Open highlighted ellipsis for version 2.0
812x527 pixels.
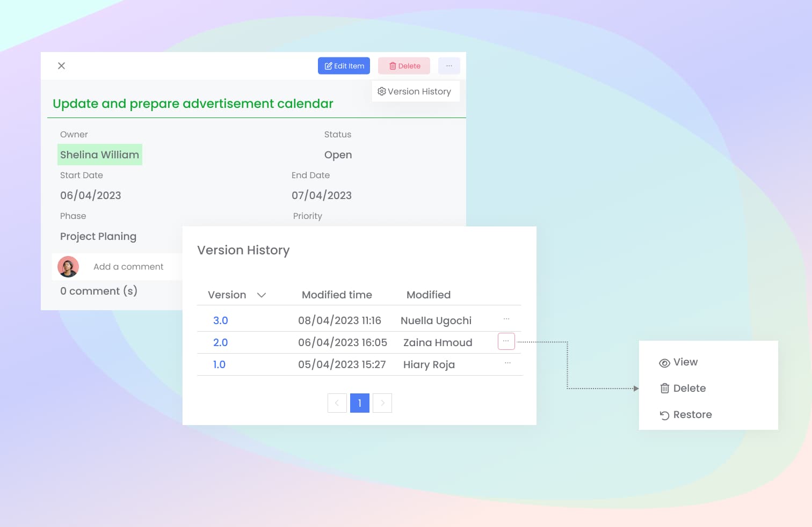click(x=506, y=341)
